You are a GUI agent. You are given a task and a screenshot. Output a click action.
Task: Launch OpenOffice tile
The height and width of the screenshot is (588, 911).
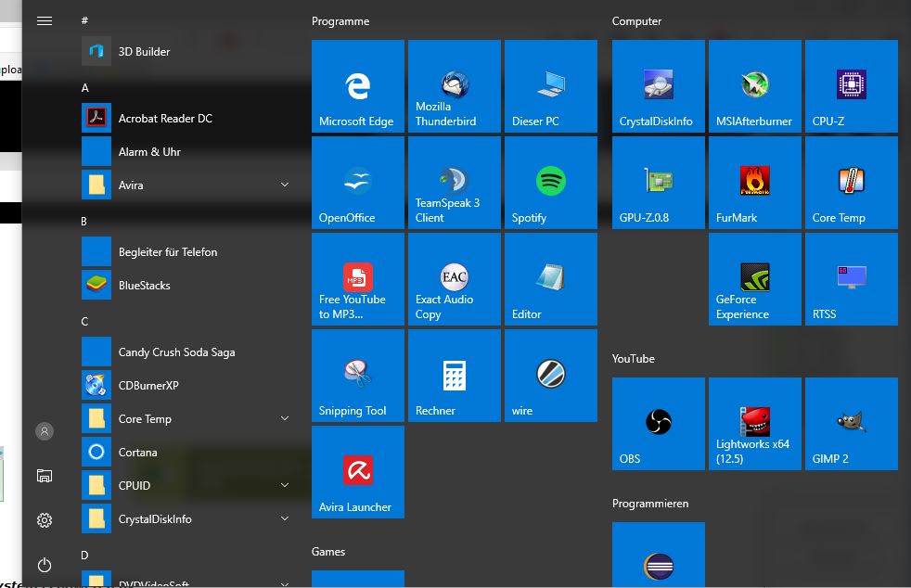tap(358, 183)
